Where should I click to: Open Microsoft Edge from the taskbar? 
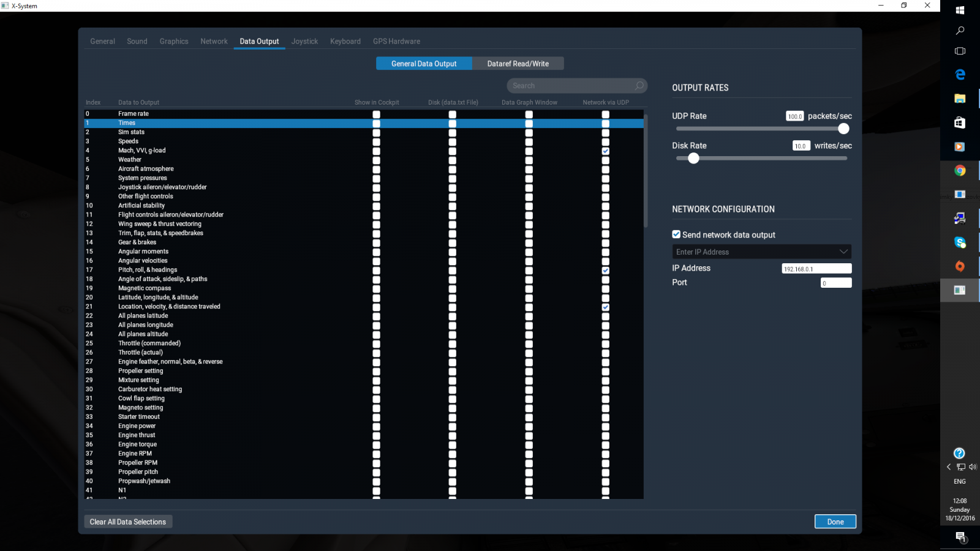(x=960, y=75)
